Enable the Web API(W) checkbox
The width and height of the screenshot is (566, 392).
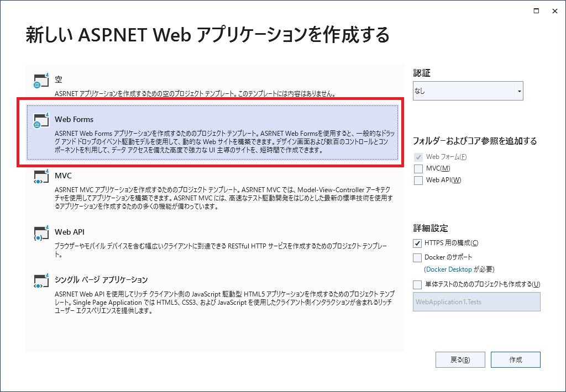[418, 180]
